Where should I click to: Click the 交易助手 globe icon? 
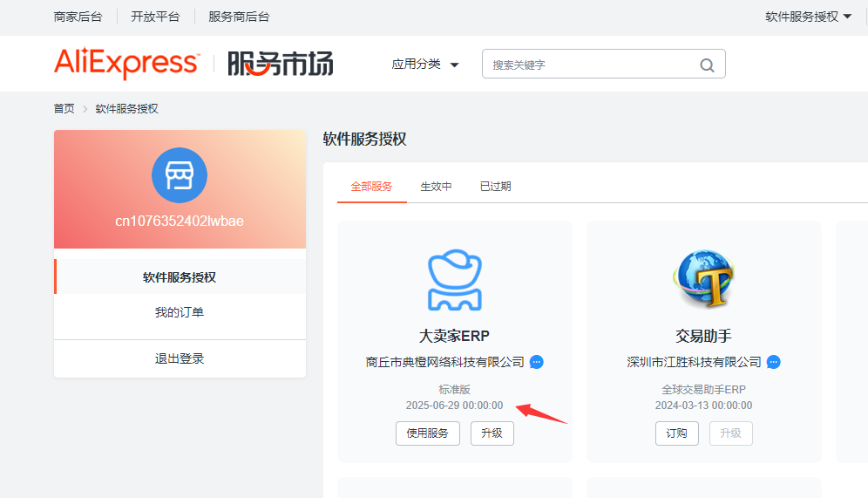[703, 278]
